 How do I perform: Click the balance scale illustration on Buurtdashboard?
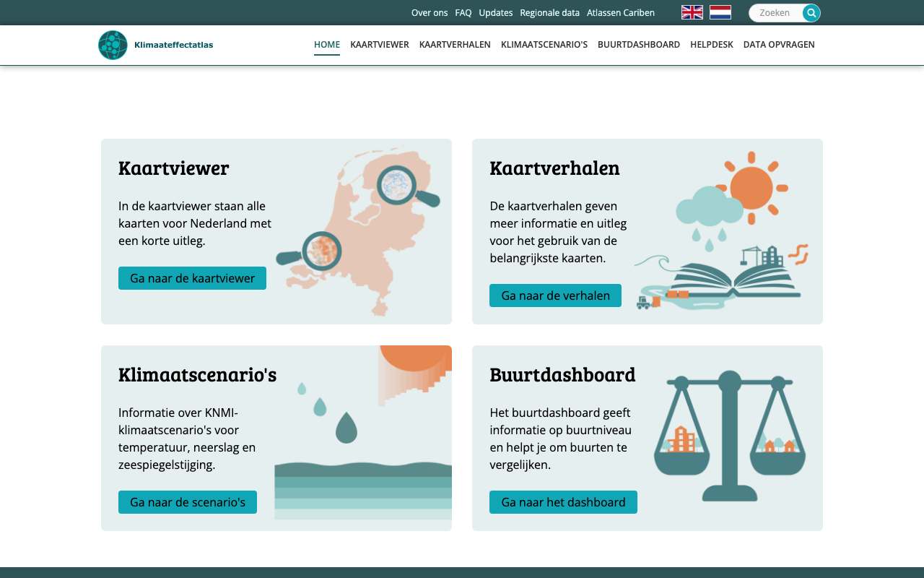coord(730,436)
